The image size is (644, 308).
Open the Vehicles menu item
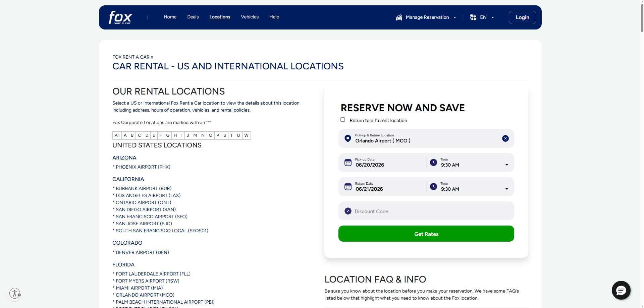pos(250,17)
